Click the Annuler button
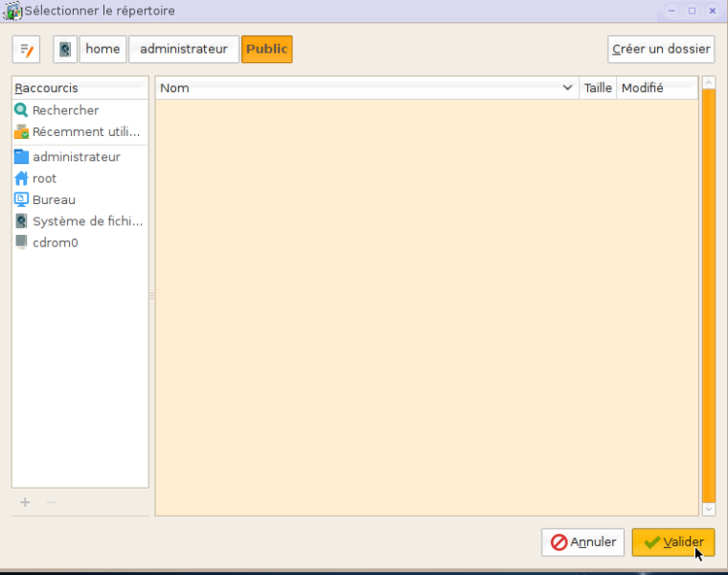 pos(582,542)
